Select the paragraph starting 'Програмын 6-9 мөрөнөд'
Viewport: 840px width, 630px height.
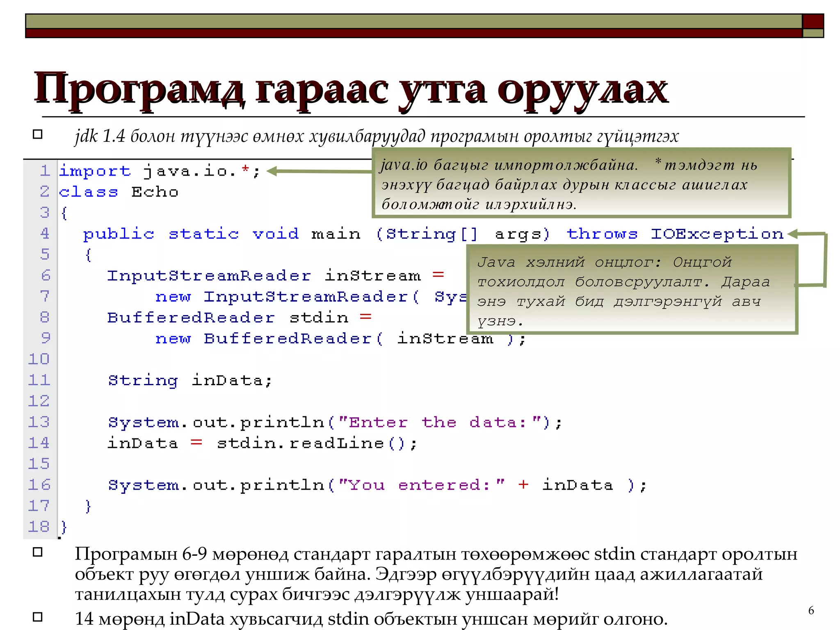click(x=436, y=574)
